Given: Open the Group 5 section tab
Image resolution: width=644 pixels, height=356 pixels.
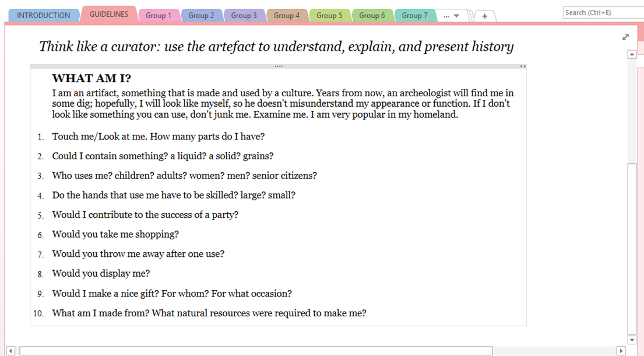Looking at the screenshot, I should (329, 15).
